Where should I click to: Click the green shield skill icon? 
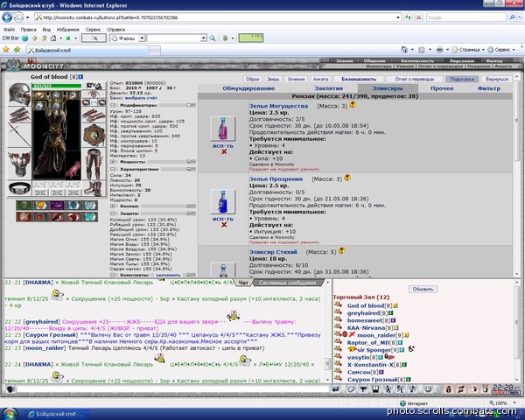(x=24, y=205)
